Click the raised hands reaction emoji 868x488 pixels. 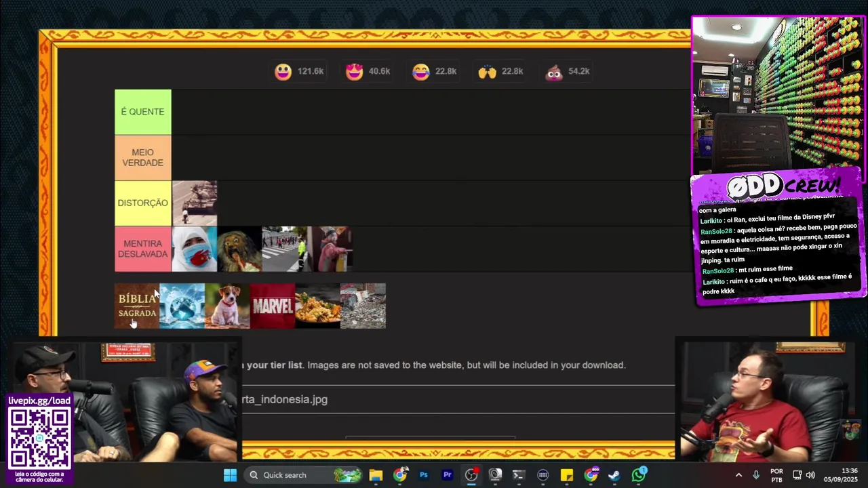pyautogui.click(x=487, y=71)
